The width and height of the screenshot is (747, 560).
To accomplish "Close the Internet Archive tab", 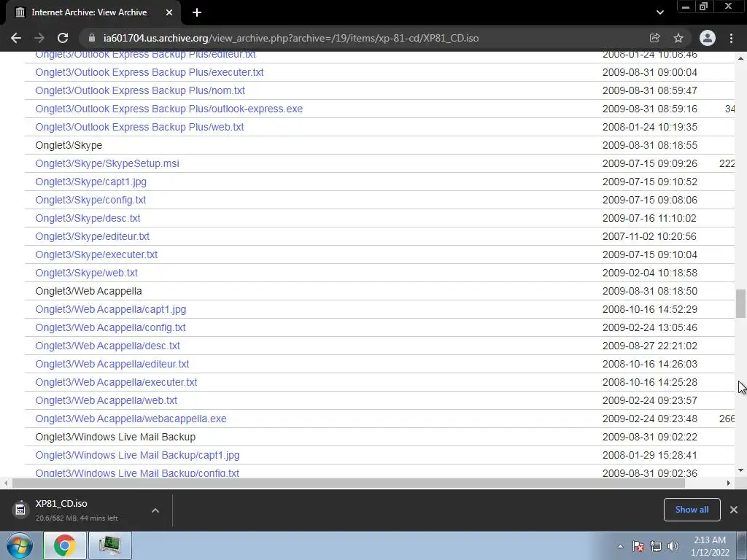I will coord(169,12).
